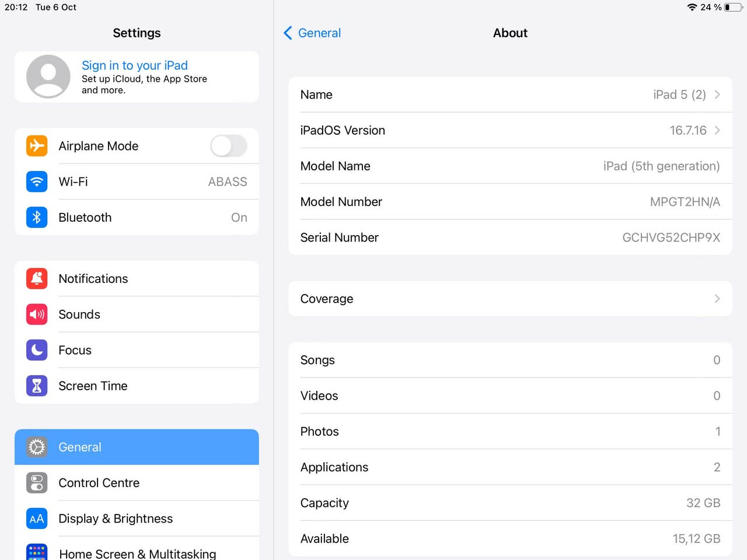The height and width of the screenshot is (560, 747).
Task: Tap the Model Number MPGT2HN/A
Action: [x=685, y=202]
